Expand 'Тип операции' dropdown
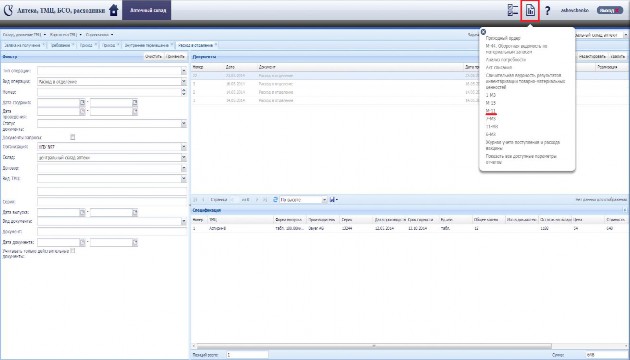The image size is (630, 360). click(x=184, y=71)
